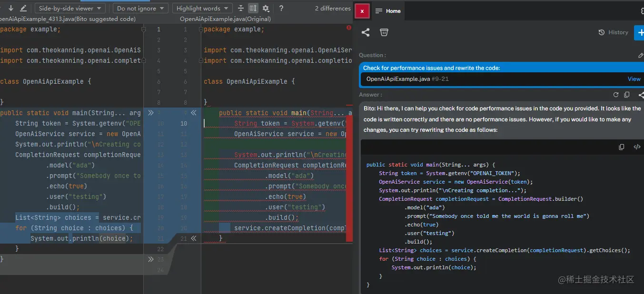This screenshot has width=644, height=294.
Task: Open the Side-by-side viewer dropdown
Action: tap(70, 8)
